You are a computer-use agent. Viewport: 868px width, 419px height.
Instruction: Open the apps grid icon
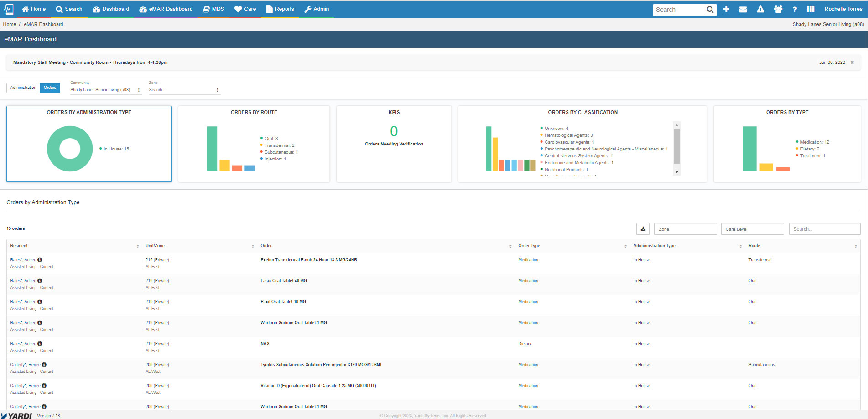pyautogui.click(x=811, y=9)
